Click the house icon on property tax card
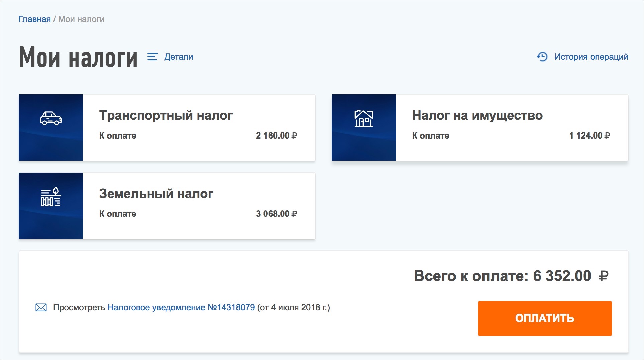Image resolution: width=644 pixels, height=360 pixels. pos(363,118)
